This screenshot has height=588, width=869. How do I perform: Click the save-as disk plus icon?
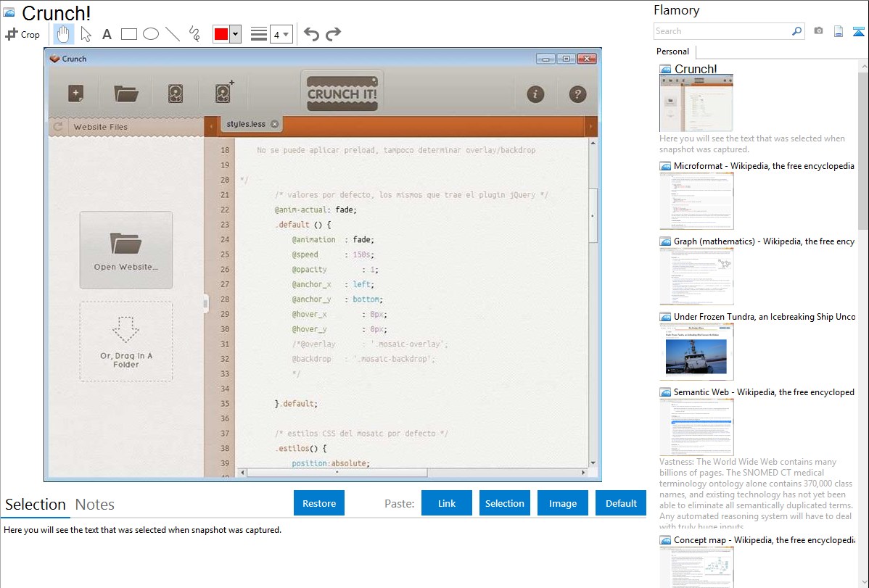point(224,93)
